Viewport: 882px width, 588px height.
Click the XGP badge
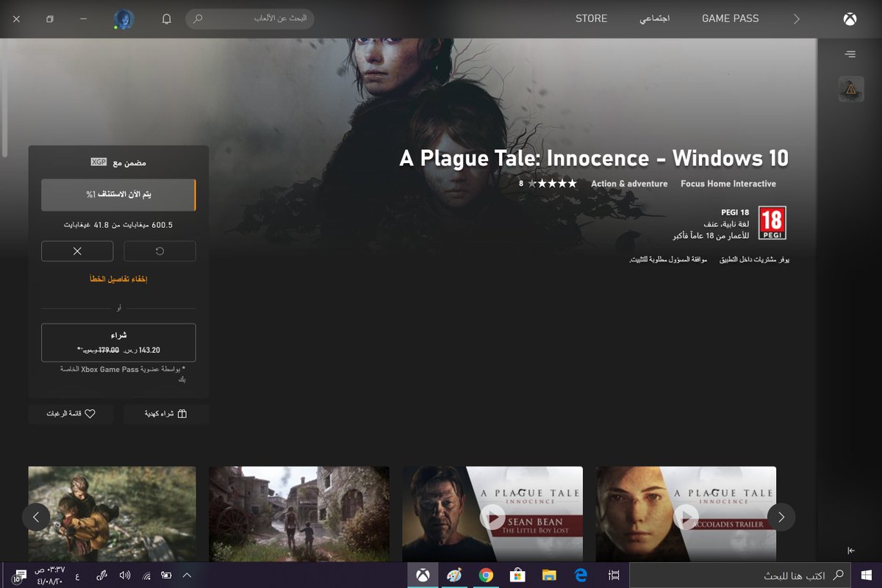click(98, 162)
